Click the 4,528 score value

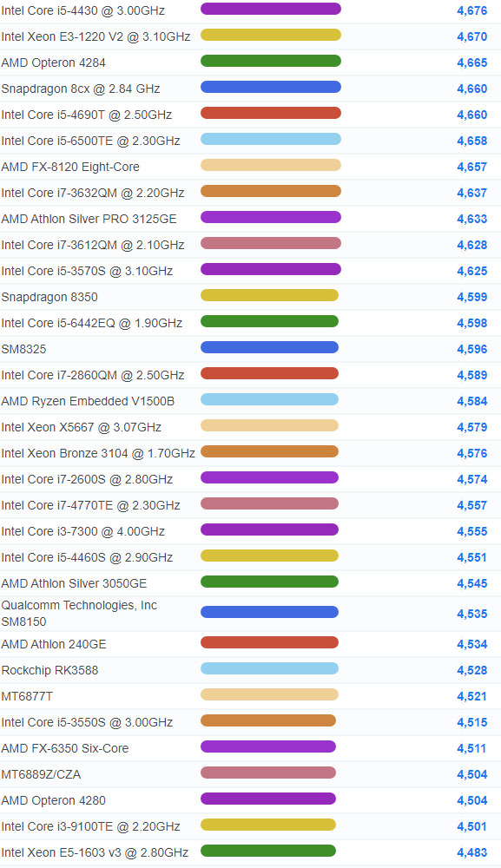(x=472, y=670)
